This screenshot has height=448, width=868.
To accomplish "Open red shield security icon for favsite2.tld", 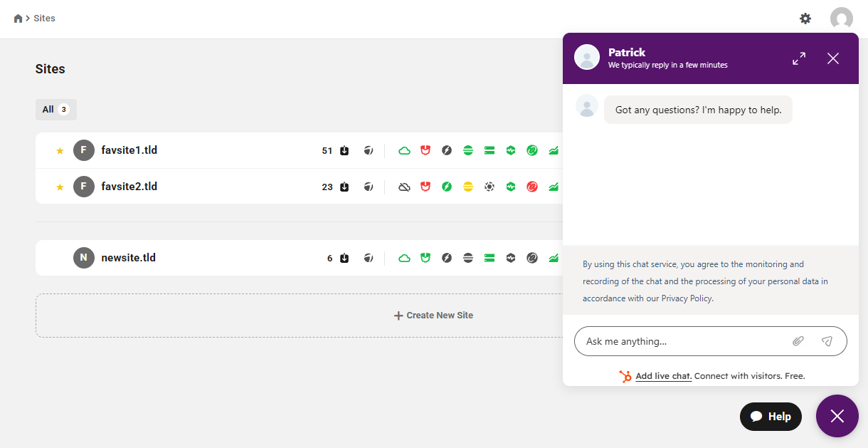I will point(425,187).
